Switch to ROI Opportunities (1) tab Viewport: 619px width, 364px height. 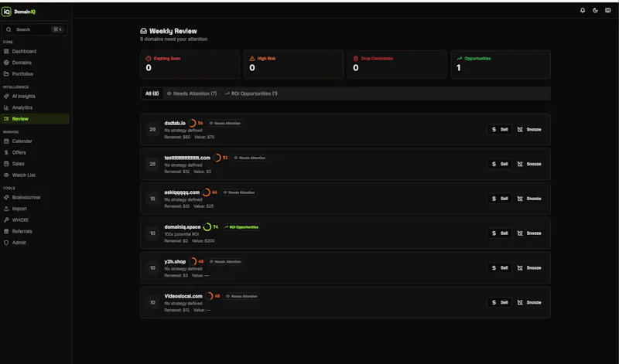251,94
